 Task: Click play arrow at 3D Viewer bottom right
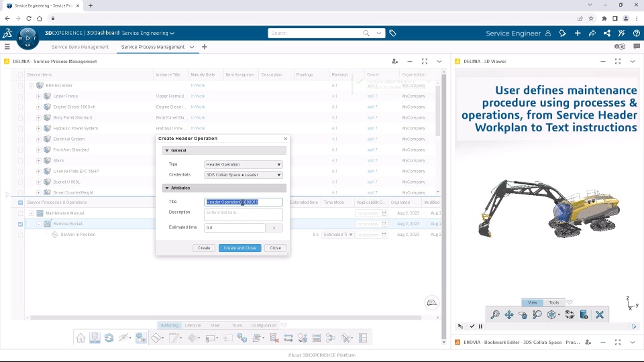pyautogui.click(x=634, y=326)
